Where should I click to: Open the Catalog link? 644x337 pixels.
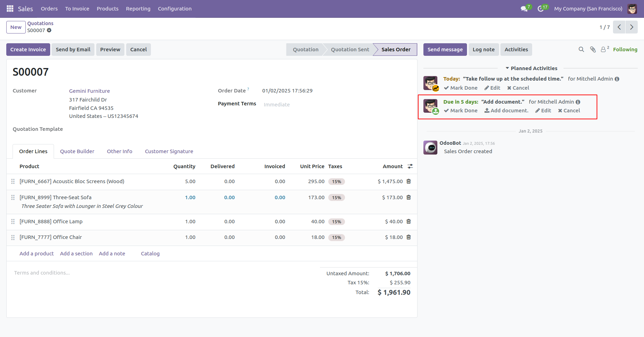tap(150, 254)
